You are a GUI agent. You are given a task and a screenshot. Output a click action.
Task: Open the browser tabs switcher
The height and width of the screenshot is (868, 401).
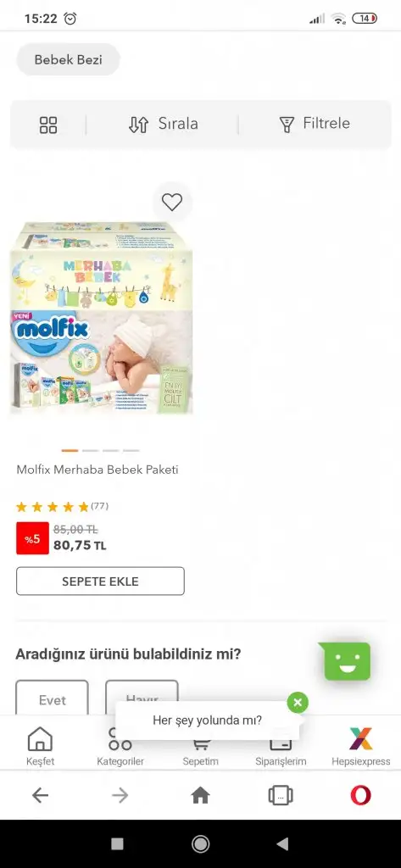[x=281, y=796]
